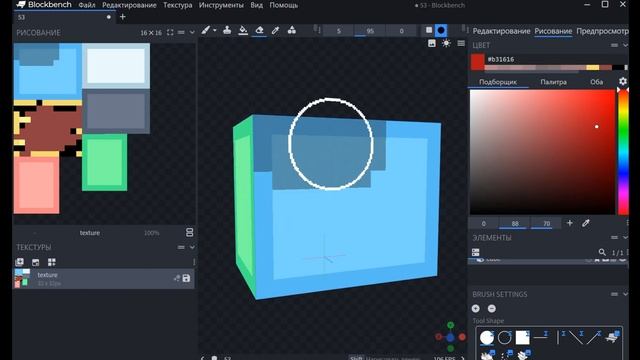Open brush tool options dropdown arrow
Image resolution: width=640 pixels, height=360 pixels.
tap(215, 30)
